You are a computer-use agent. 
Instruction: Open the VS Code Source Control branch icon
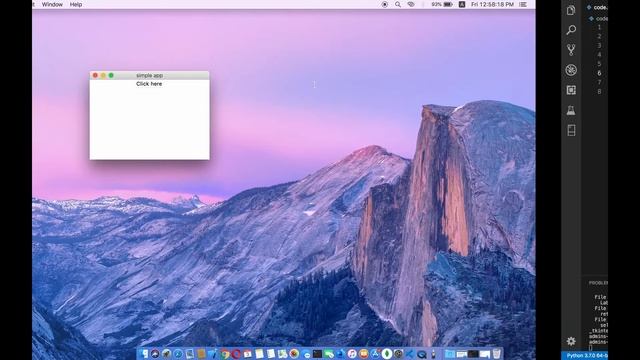tap(571, 49)
